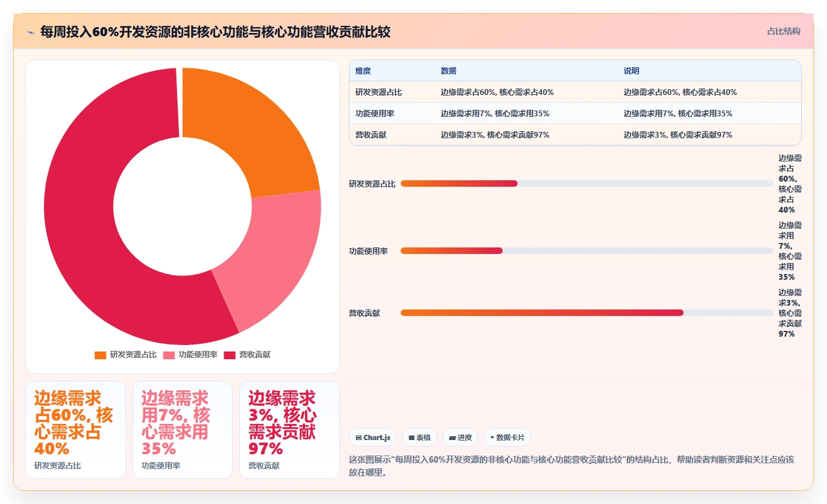Click the 表格 tag
This screenshot has width=827, height=504.
pyautogui.click(x=419, y=437)
